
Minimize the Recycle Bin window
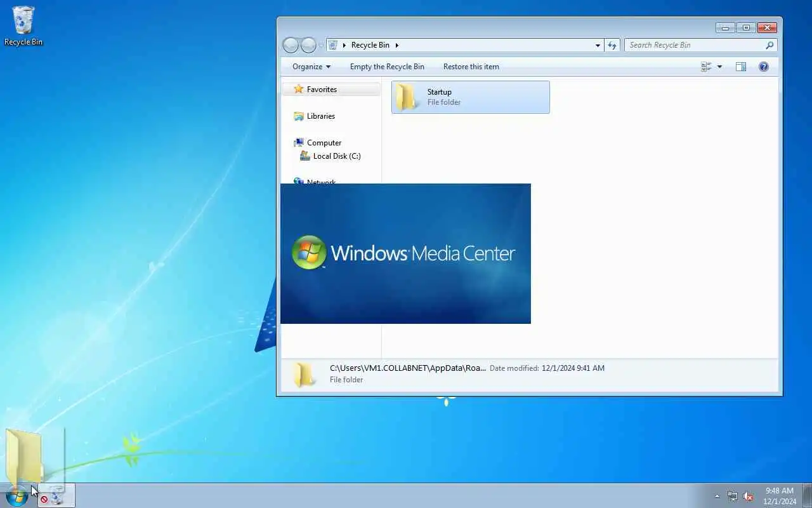coord(725,27)
